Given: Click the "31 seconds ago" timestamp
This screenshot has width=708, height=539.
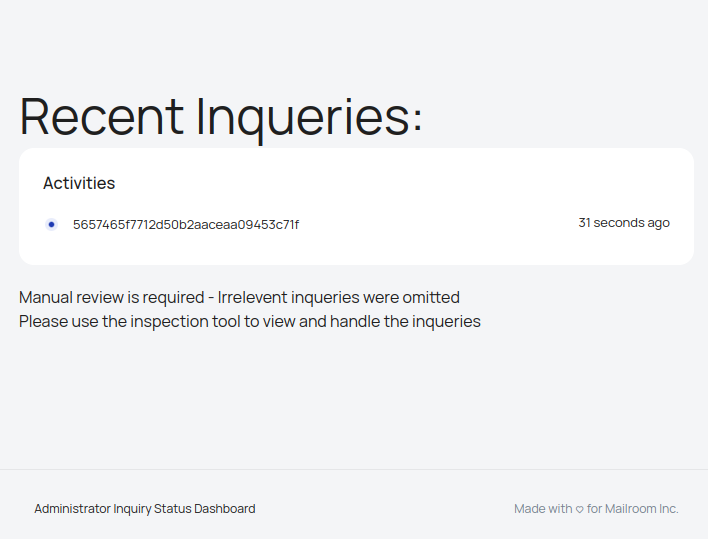Looking at the screenshot, I should coord(623,223).
